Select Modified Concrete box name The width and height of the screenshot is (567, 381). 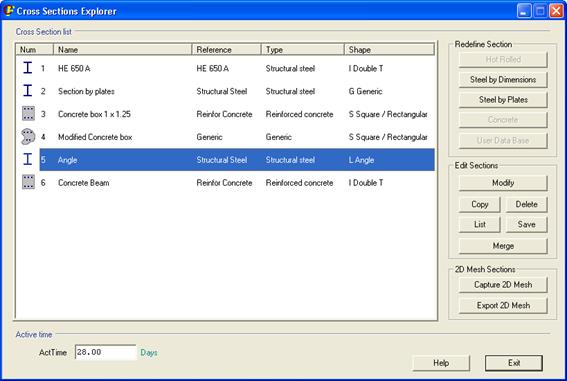pos(95,137)
